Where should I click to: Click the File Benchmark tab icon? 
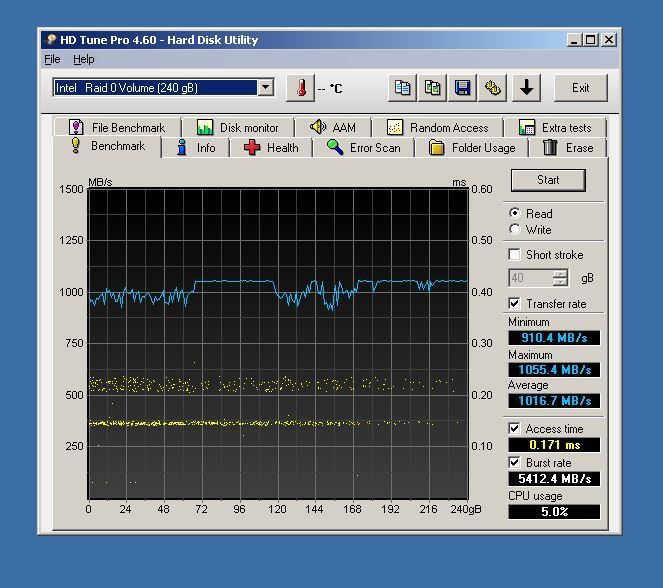click(x=76, y=127)
